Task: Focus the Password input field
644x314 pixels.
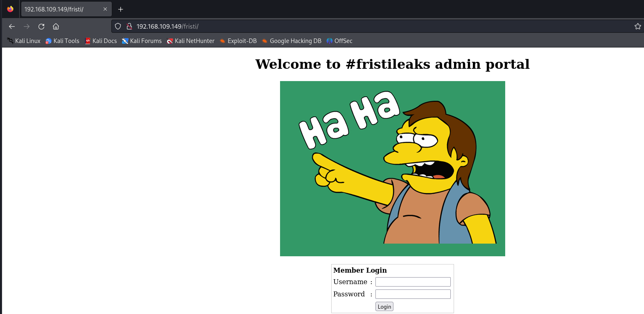Action: 413,294
